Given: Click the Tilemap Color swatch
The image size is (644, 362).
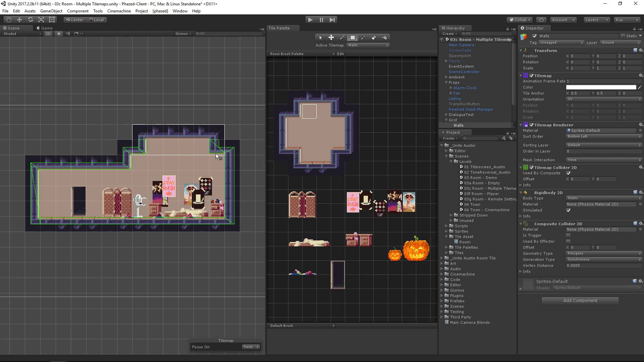Looking at the screenshot, I should (601, 87).
